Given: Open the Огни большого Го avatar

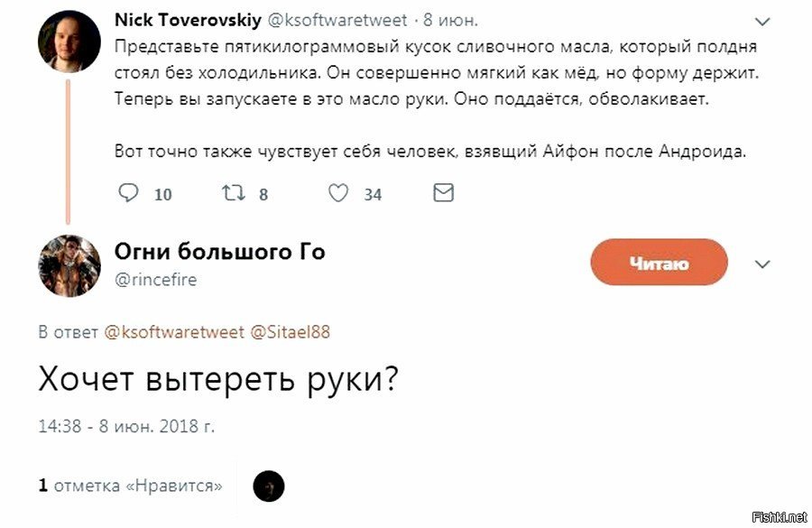Looking at the screenshot, I should [x=69, y=265].
